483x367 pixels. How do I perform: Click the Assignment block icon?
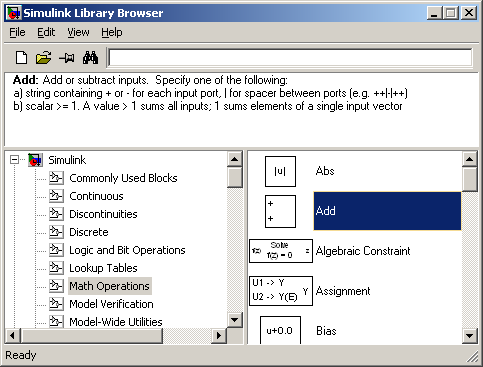tap(281, 291)
